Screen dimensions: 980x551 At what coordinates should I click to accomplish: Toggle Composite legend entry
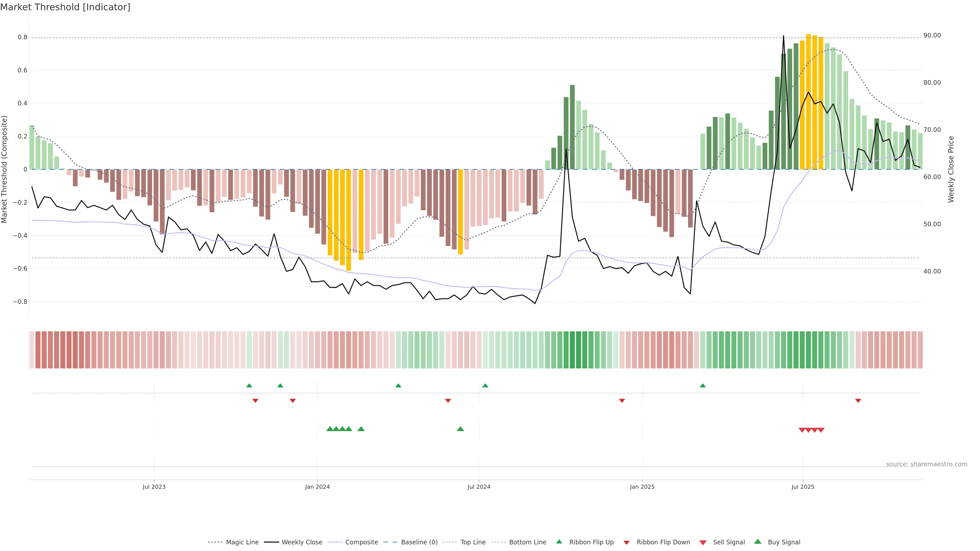pyautogui.click(x=361, y=542)
